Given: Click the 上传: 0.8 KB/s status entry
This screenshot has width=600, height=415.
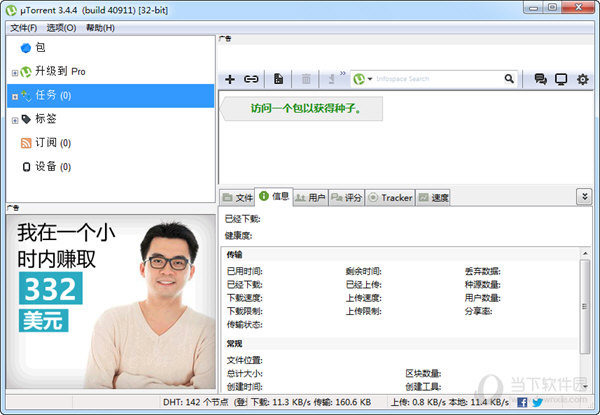Looking at the screenshot, I should coord(418,402).
